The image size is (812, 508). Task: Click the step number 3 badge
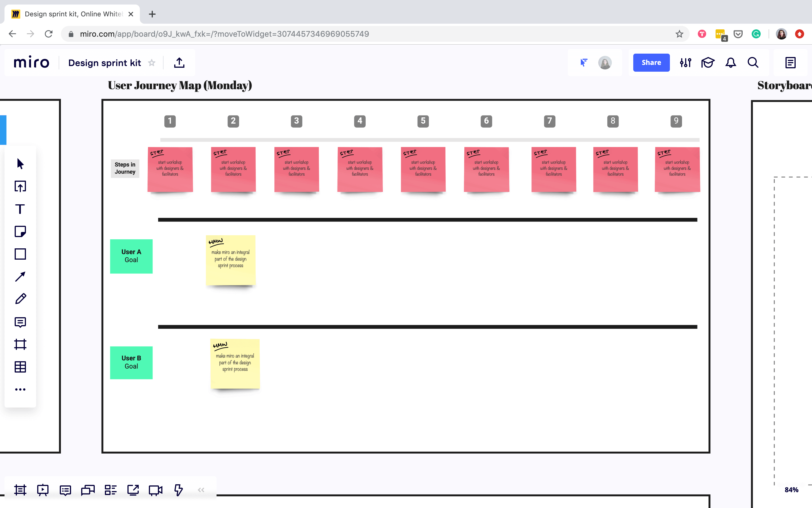coord(296,121)
